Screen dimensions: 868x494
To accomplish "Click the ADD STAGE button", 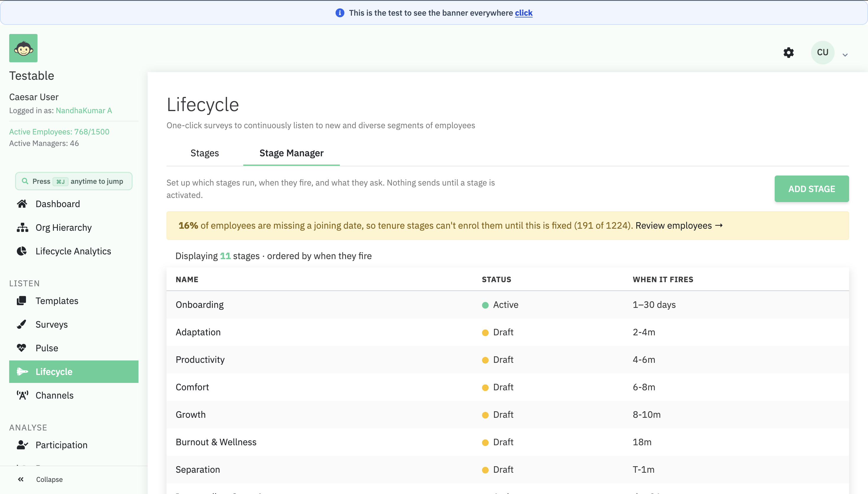I will click(812, 189).
